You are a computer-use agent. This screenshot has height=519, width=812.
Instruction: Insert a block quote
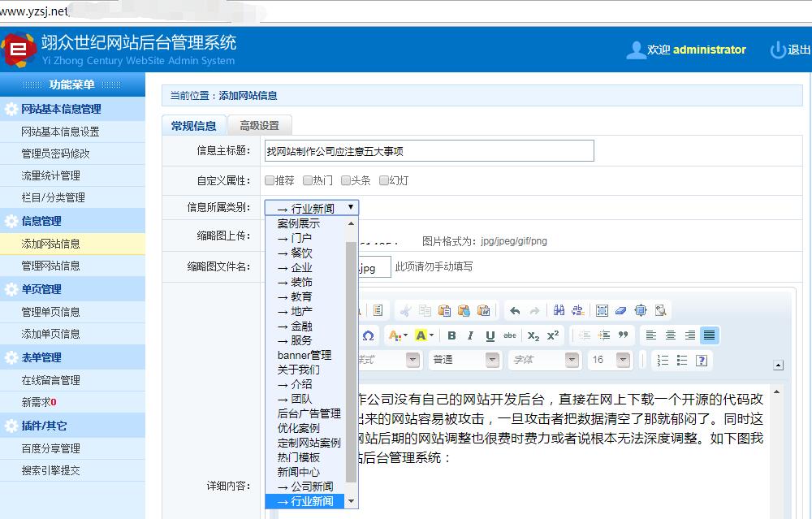click(x=624, y=335)
